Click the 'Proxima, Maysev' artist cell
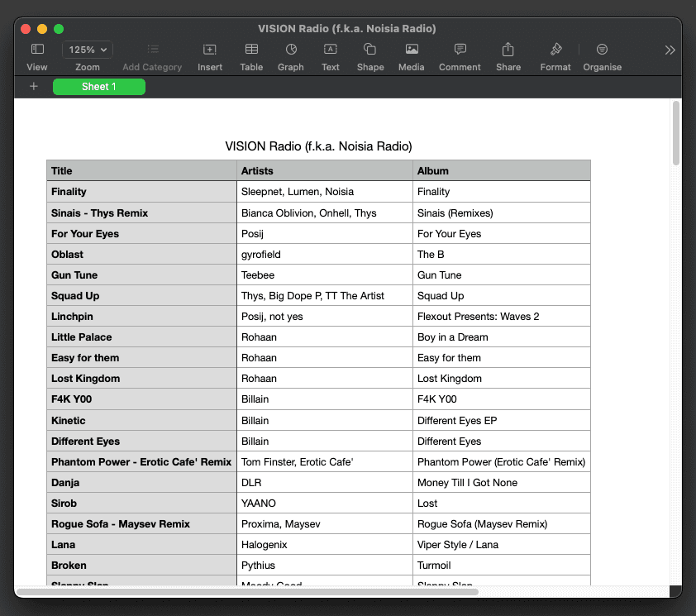 pos(325,523)
